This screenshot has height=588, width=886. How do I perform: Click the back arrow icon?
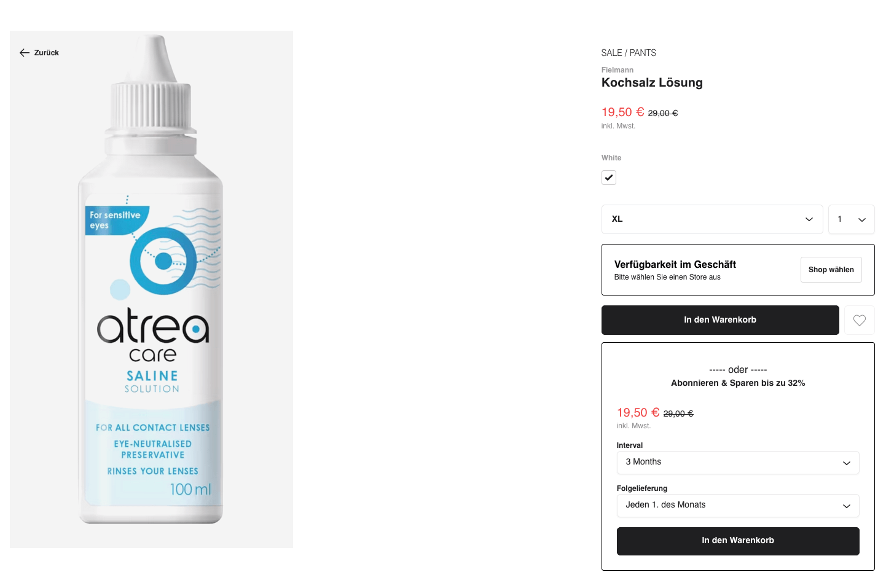click(25, 53)
